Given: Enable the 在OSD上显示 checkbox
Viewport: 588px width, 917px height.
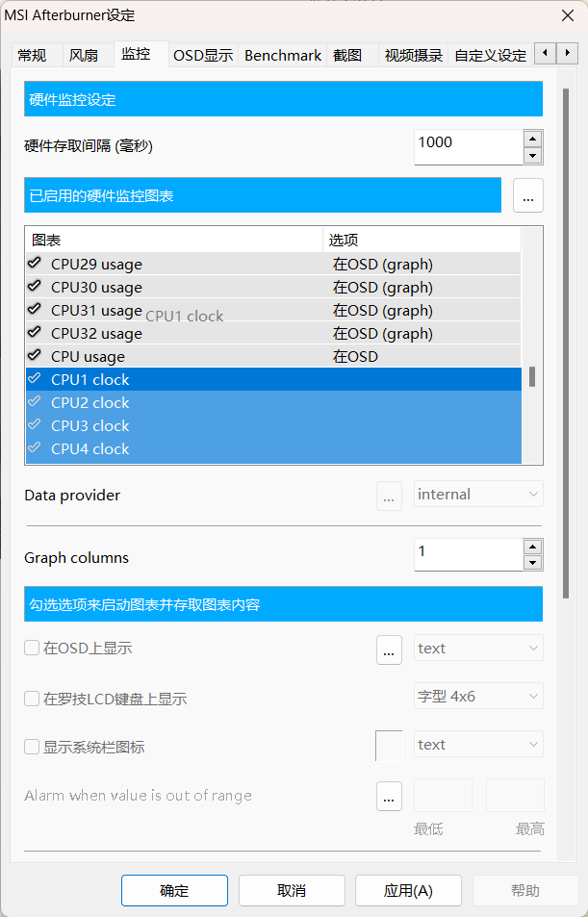Looking at the screenshot, I should click(x=32, y=648).
